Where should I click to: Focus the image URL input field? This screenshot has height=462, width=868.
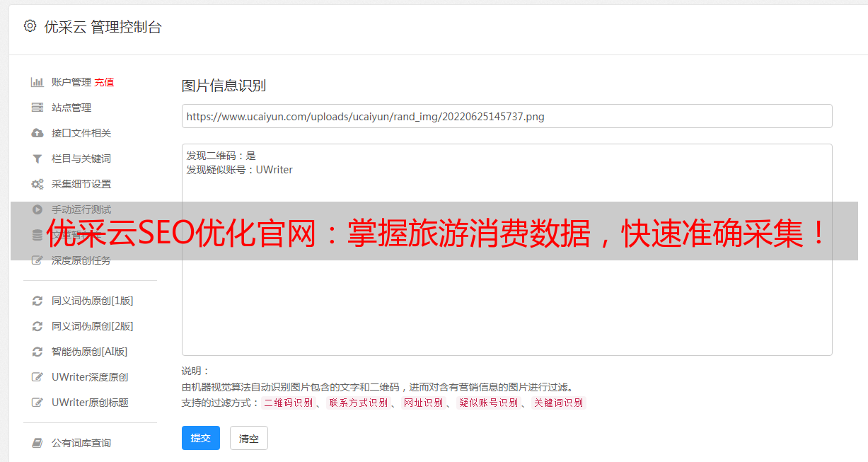coord(507,116)
